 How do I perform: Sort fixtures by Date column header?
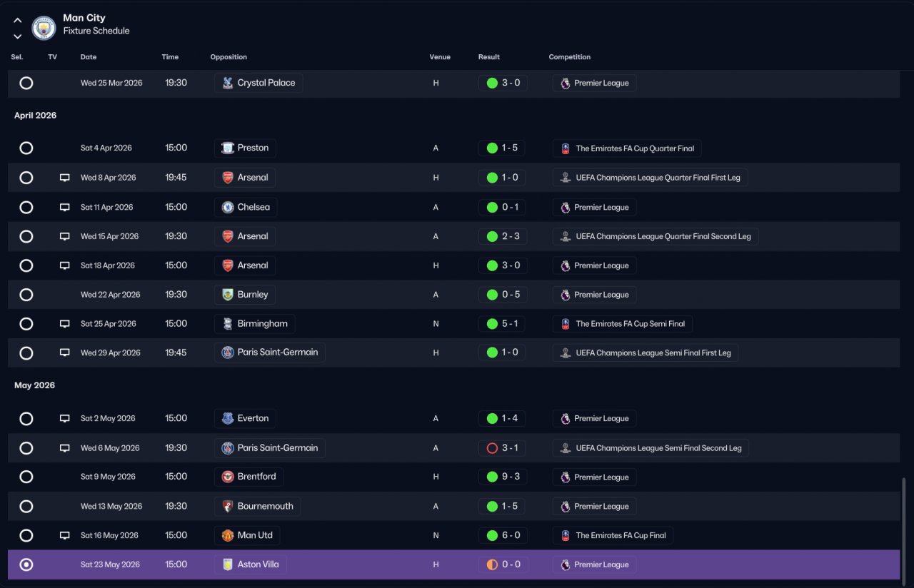[x=89, y=57]
